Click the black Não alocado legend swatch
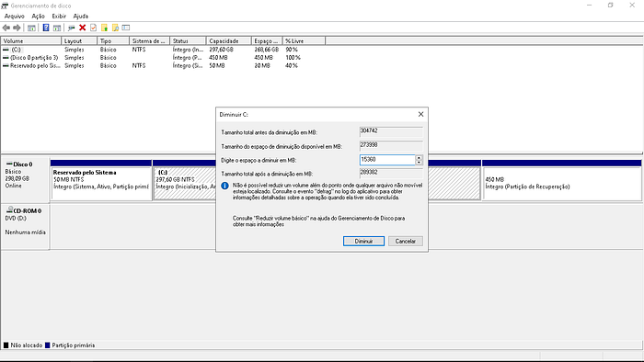Image resolution: width=644 pixels, height=362 pixels. click(6, 345)
